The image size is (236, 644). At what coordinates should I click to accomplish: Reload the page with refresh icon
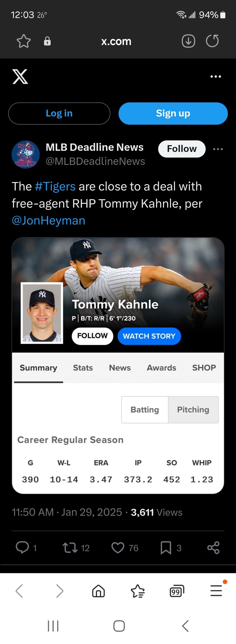pos(212,41)
